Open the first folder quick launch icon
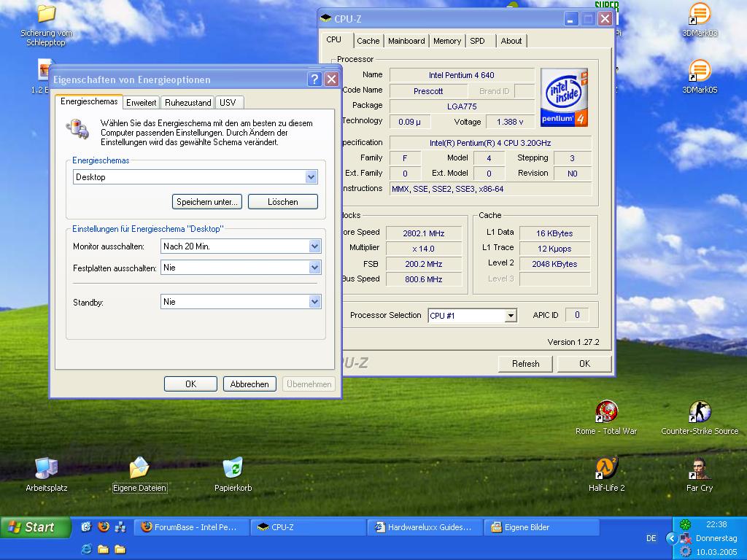The image size is (747, 560). [x=104, y=549]
